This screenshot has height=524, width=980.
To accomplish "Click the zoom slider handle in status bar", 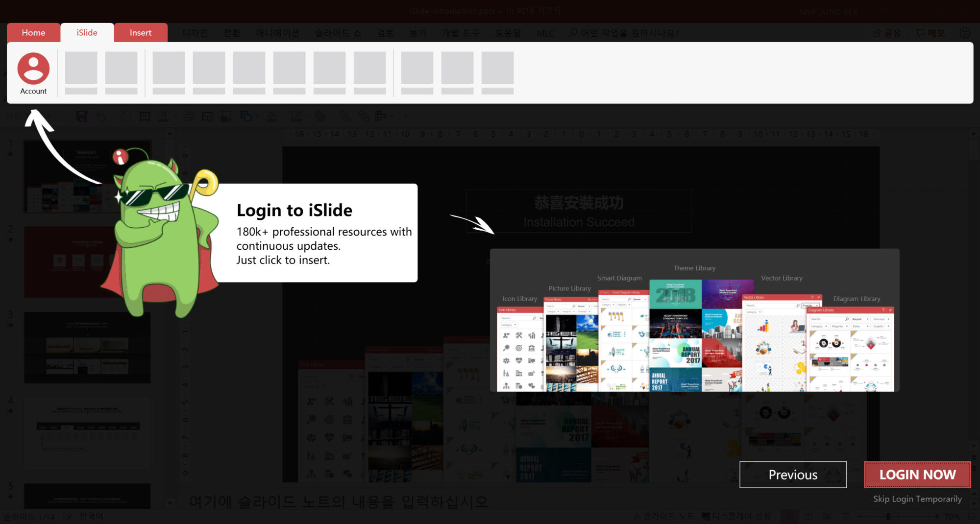I will pyautogui.click(x=888, y=516).
